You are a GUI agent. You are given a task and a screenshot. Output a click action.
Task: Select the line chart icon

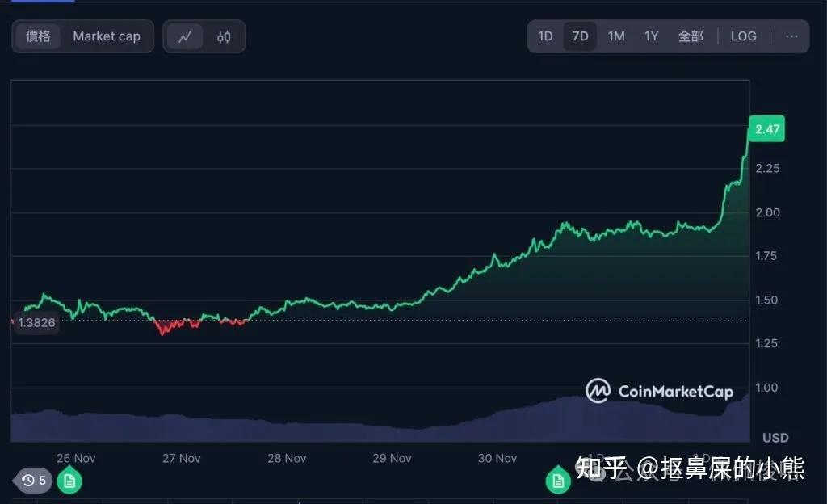pyautogui.click(x=184, y=36)
